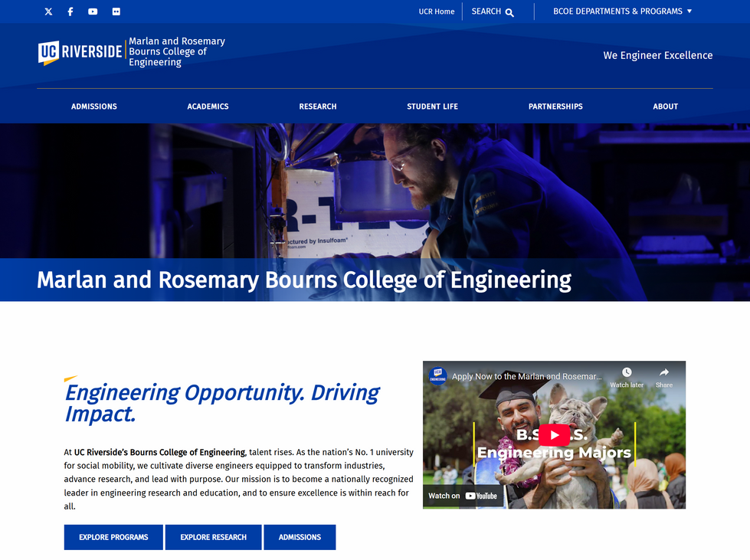Screen dimensions: 750x560
Task: Open the Admissions menu
Action: (x=94, y=106)
